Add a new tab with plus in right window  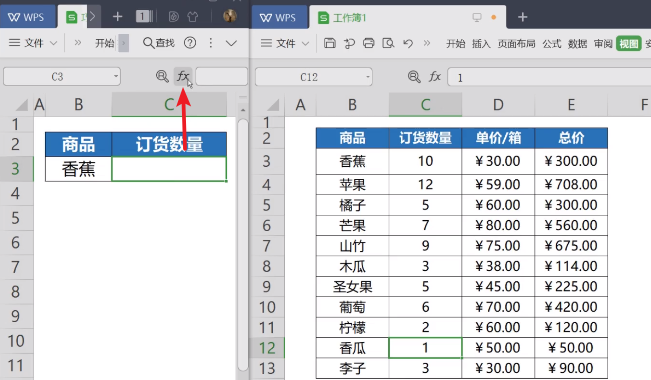pos(523,17)
